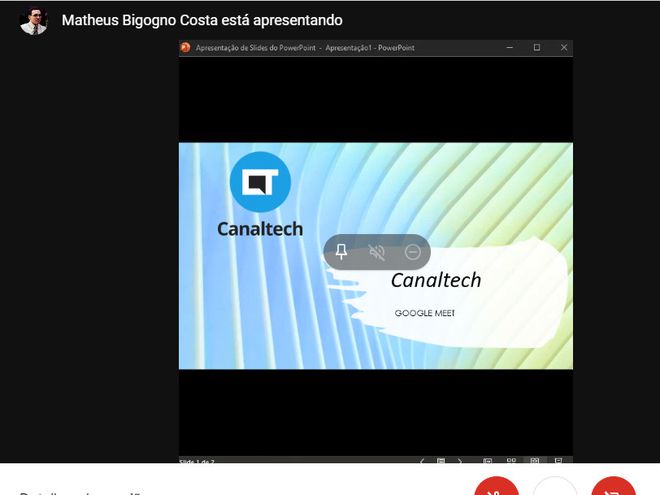Pin the presentation with the pin icon
The image size is (660, 495).
tap(341, 252)
